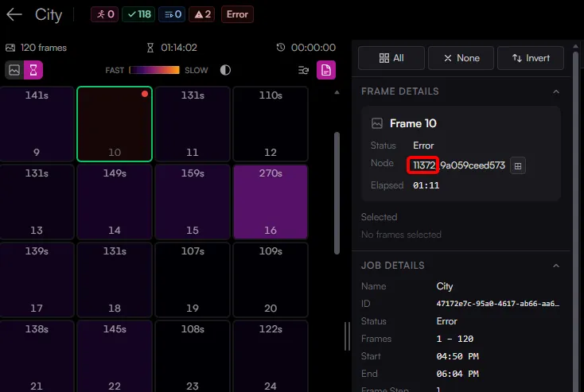Viewport: 584px width, 392px height.
Task: Select frame 22 tile showing 145s
Action: pos(115,356)
